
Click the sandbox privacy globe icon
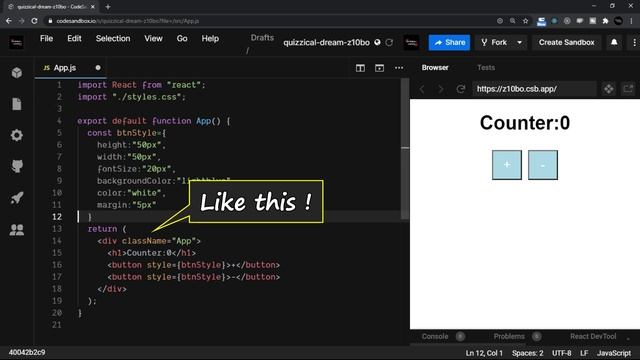[x=377, y=42]
